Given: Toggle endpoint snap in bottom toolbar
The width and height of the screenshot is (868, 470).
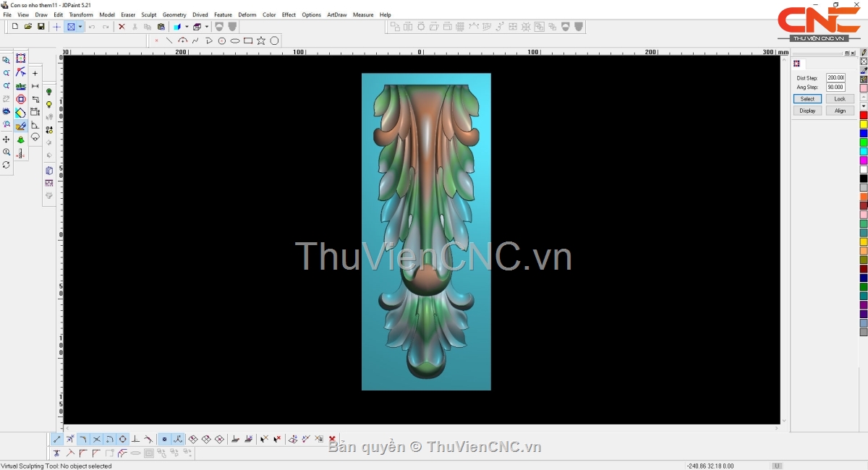Looking at the screenshot, I should [x=57, y=439].
